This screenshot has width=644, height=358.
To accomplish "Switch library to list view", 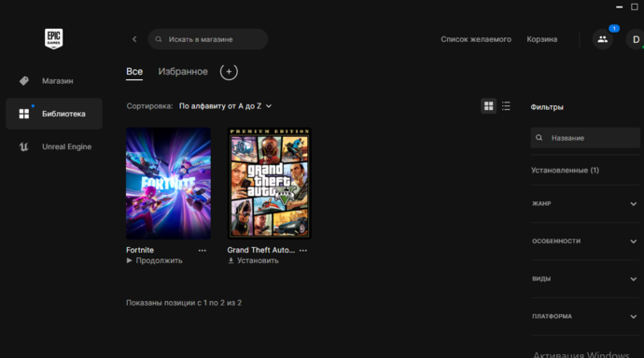I will (506, 105).
